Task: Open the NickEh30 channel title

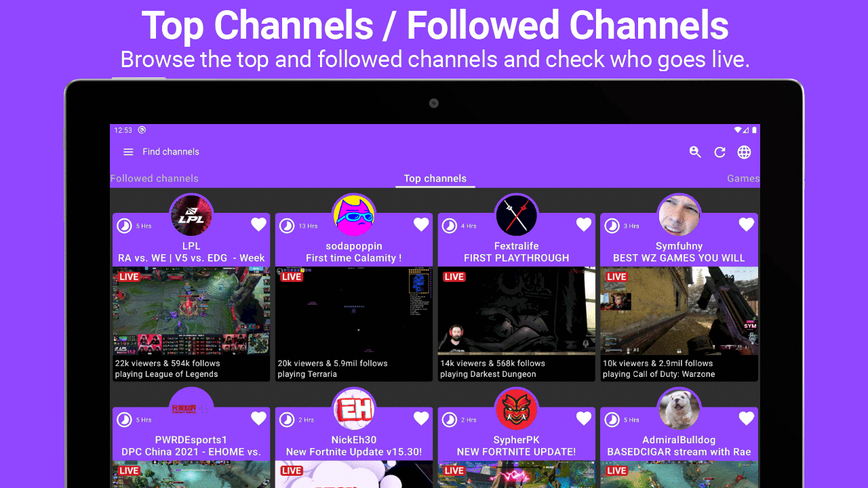Action: 354,440
